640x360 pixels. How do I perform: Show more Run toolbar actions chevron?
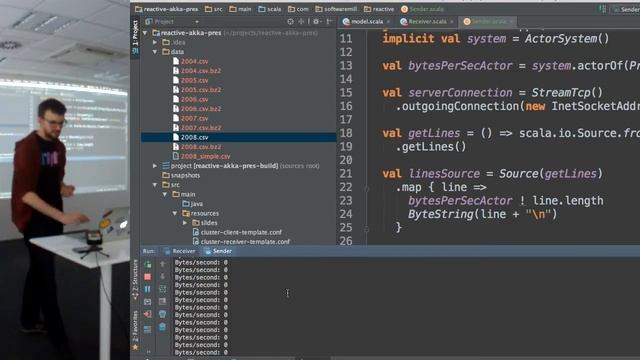[148, 351]
